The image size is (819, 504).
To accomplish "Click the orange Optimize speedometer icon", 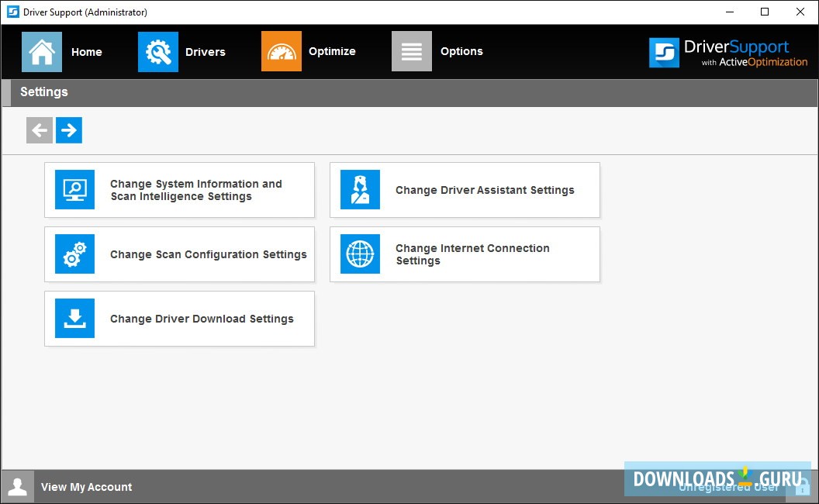I will pos(282,51).
